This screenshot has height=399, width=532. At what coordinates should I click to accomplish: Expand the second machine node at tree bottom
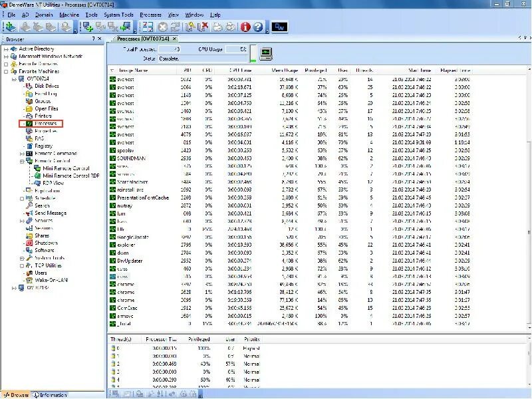pyautogui.click(x=14, y=288)
